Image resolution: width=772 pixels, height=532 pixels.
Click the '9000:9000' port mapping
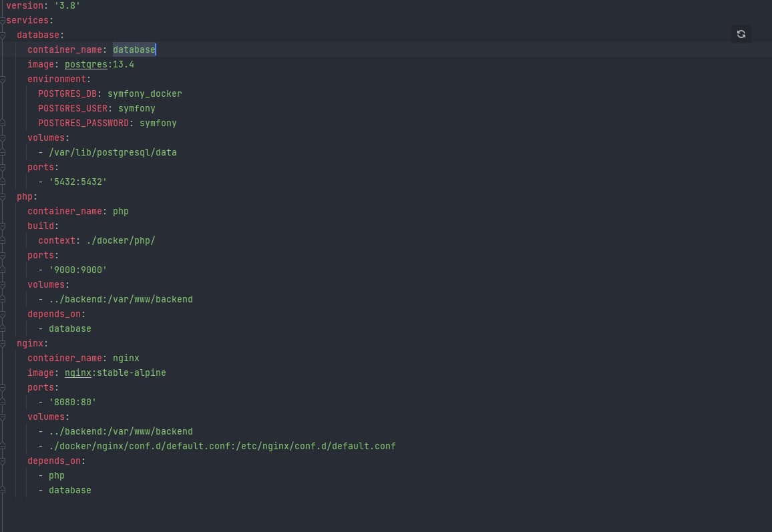coord(77,270)
